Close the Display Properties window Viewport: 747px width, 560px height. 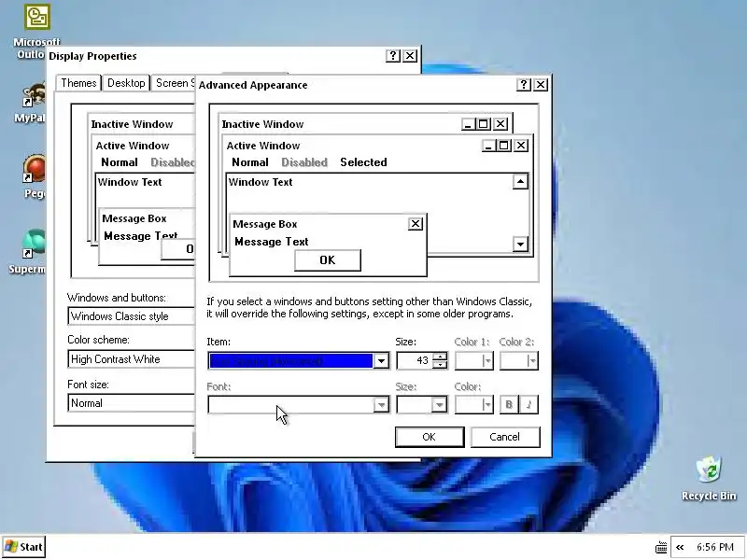pyautogui.click(x=410, y=56)
